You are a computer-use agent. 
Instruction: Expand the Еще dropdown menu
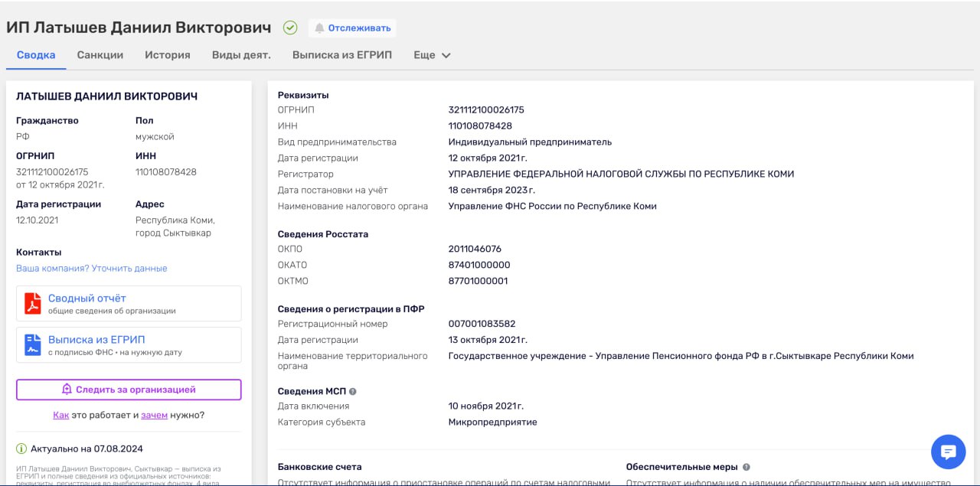(432, 55)
